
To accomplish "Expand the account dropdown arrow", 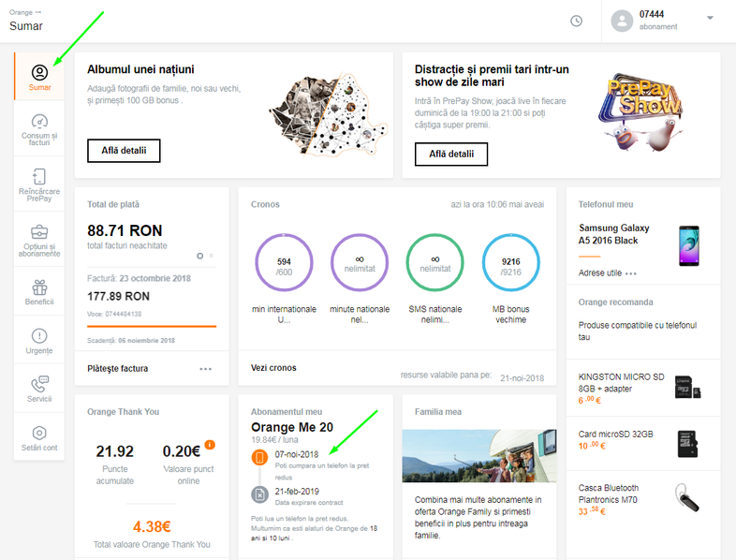I will pyautogui.click(x=710, y=18).
